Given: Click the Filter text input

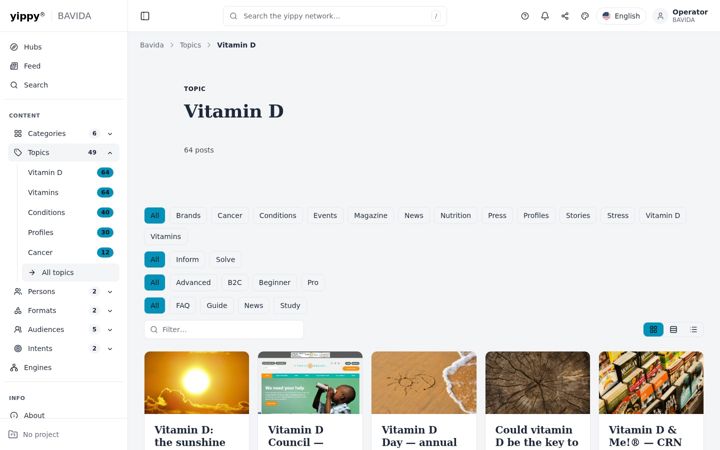Looking at the screenshot, I should point(224,330).
